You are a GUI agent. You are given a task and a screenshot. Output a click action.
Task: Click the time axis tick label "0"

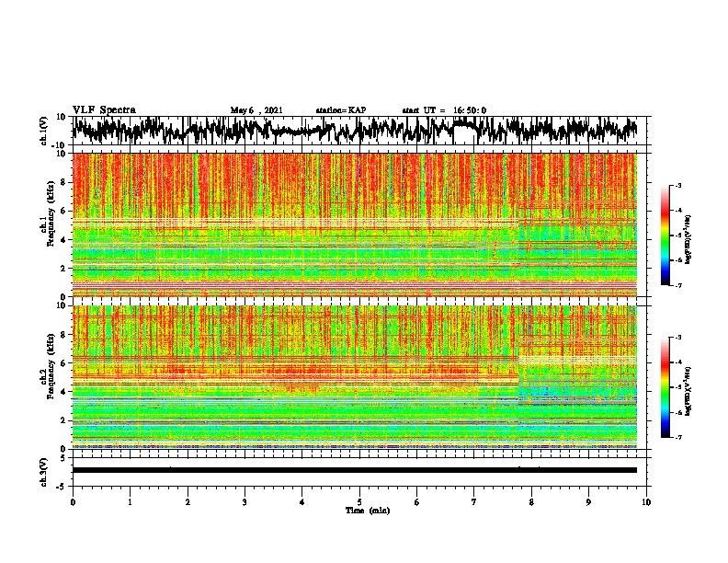pyautogui.click(x=73, y=502)
